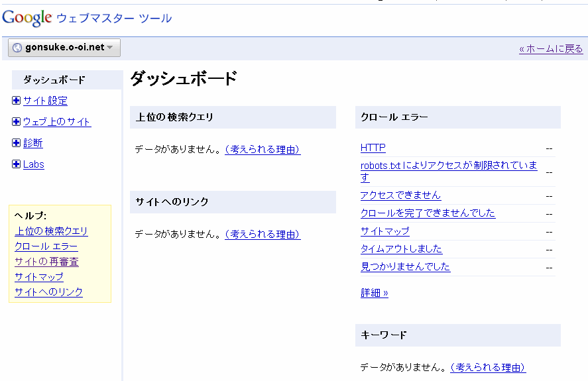Expand the plus icon beside 診断

coord(16,143)
